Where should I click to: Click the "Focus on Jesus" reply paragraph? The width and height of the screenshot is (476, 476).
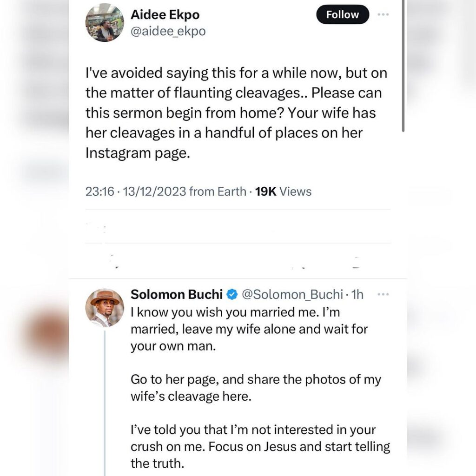260,447
